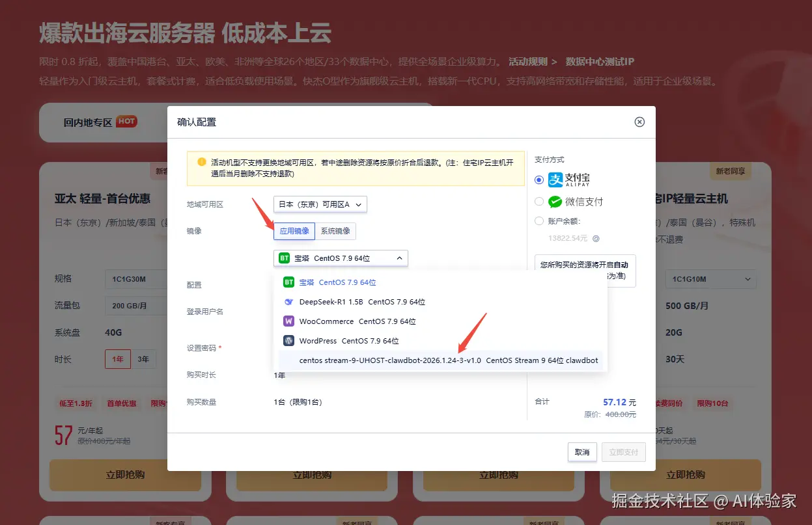Select the 微信支付 payment radio button
The height and width of the screenshot is (525, 812).
(539, 201)
